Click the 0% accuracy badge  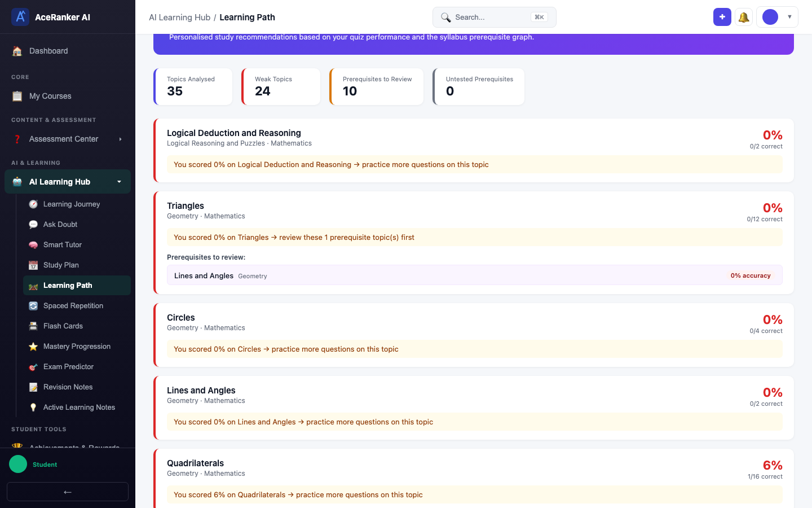(x=751, y=275)
